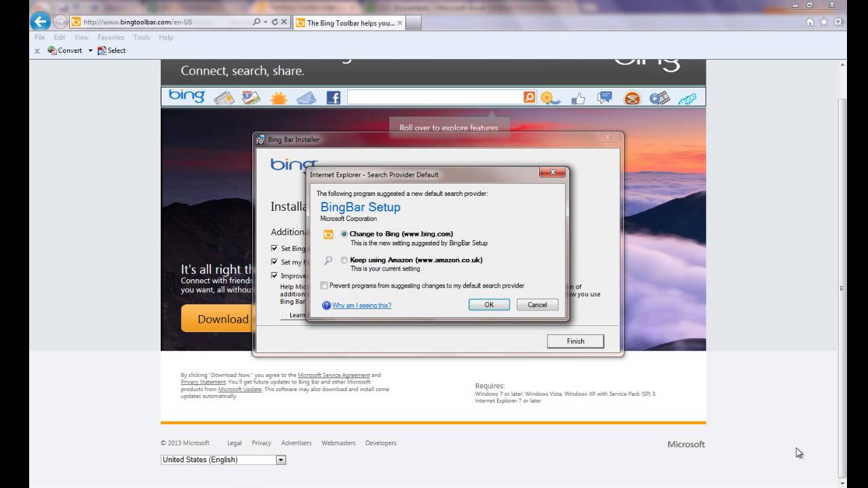Uncheck the Set Bing checkbox in installer
Image resolution: width=868 pixels, height=488 pixels.
pyautogui.click(x=274, y=248)
